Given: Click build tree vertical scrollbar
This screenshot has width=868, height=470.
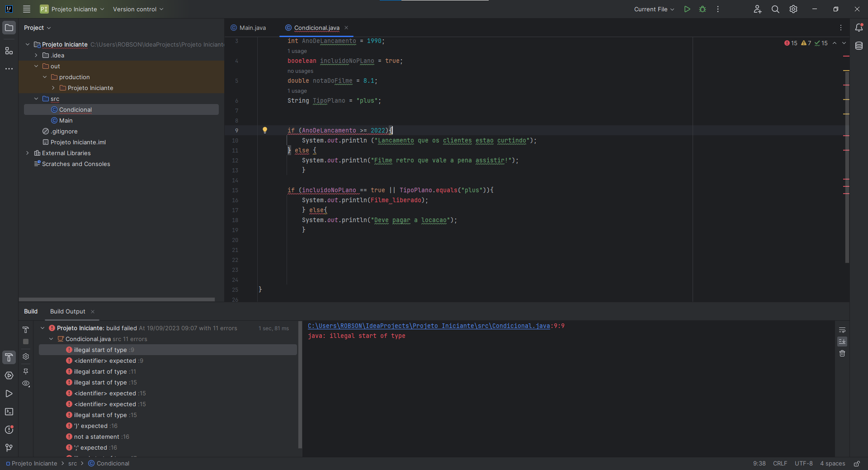Looking at the screenshot, I should 300,385.
